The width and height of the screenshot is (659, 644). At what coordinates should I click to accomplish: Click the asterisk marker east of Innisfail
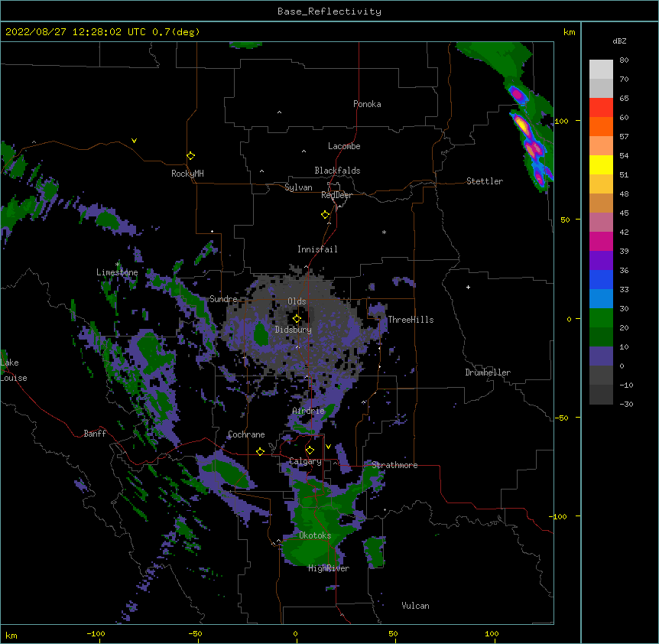tap(384, 233)
